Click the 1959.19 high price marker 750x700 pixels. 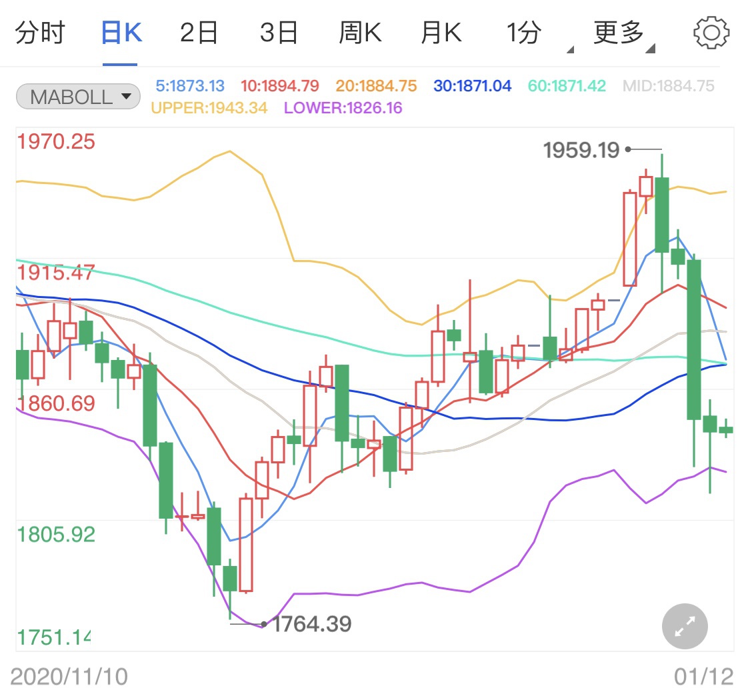tap(581, 151)
